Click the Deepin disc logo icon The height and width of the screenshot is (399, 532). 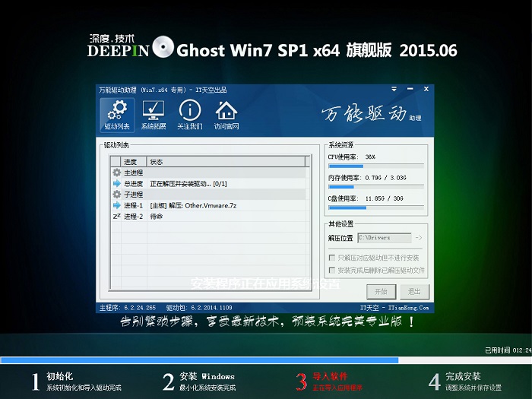(163, 47)
